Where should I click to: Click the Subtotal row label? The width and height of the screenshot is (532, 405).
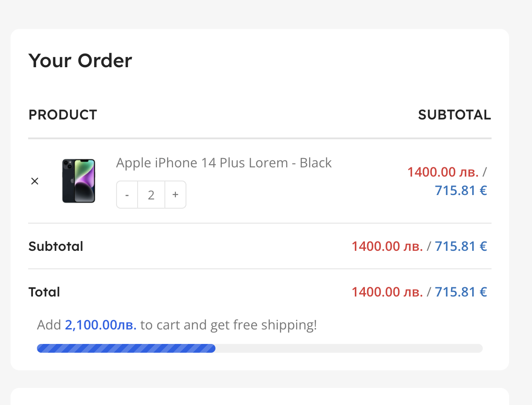[x=56, y=246]
